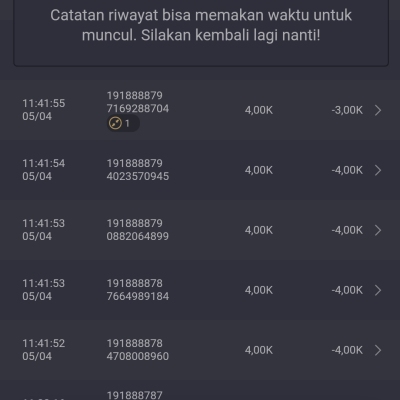400x400 pixels.
Task: Click the 11:41:52 timestamp entry
Action: (44, 350)
